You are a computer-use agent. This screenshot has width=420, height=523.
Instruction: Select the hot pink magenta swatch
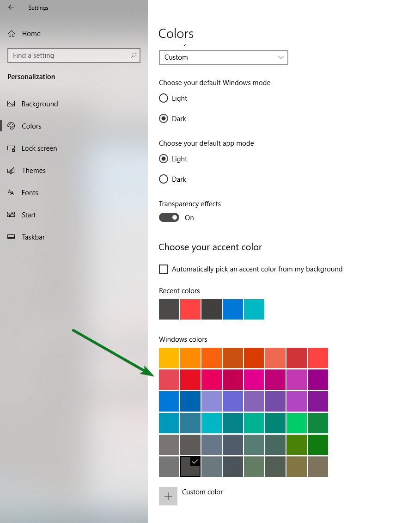coord(254,380)
